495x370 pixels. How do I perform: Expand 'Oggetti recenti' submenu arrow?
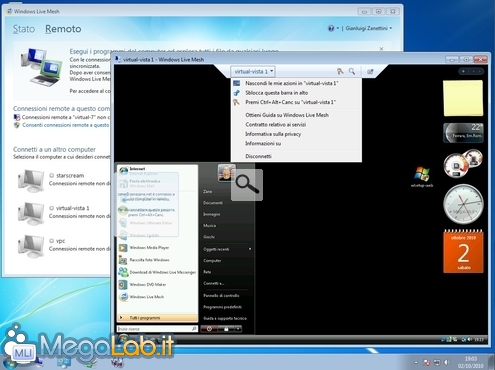tap(250, 249)
